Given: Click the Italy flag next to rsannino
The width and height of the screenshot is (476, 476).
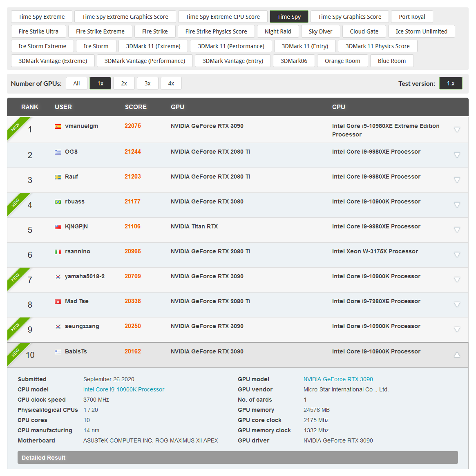Looking at the screenshot, I should point(58,252).
